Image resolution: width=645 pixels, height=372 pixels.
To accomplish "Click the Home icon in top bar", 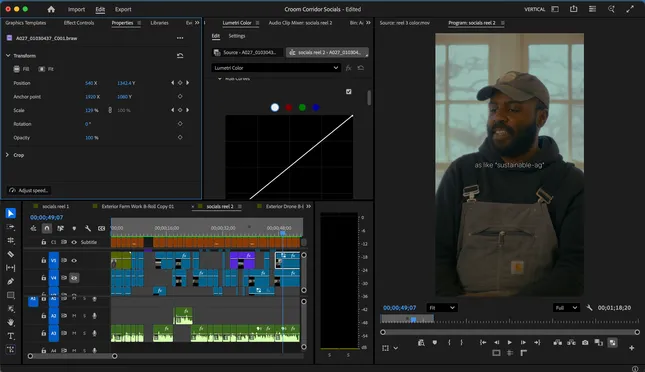I will tap(51, 9).
